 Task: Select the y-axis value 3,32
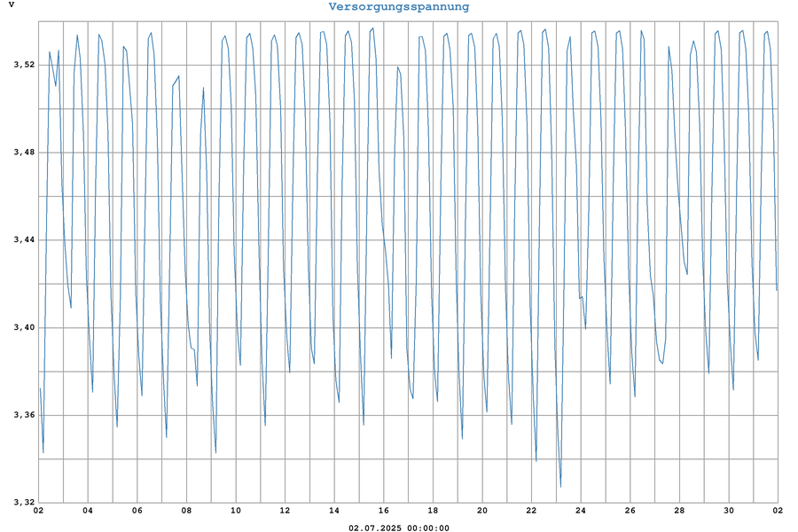[24, 503]
